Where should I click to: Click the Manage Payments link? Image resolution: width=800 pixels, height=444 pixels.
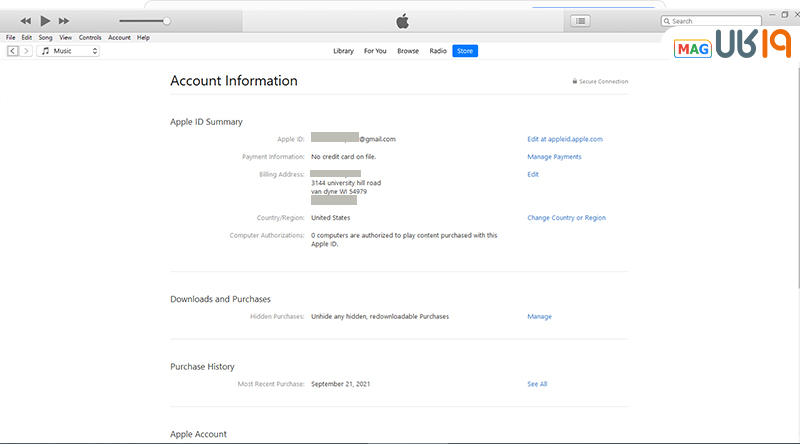pos(554,157)
